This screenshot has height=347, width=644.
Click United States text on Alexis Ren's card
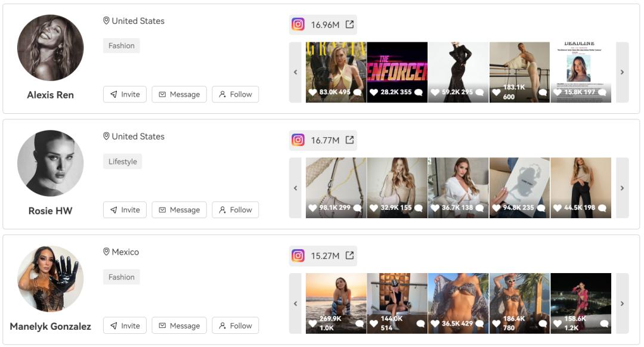point(138,21)
